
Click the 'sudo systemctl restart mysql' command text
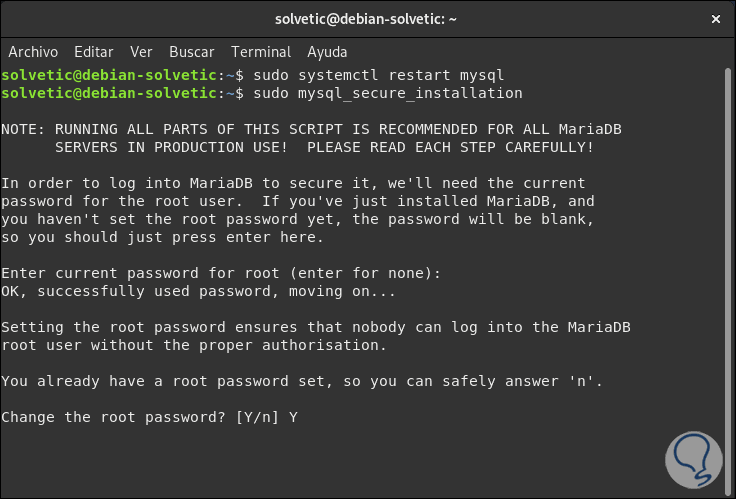tap(378, 75)
